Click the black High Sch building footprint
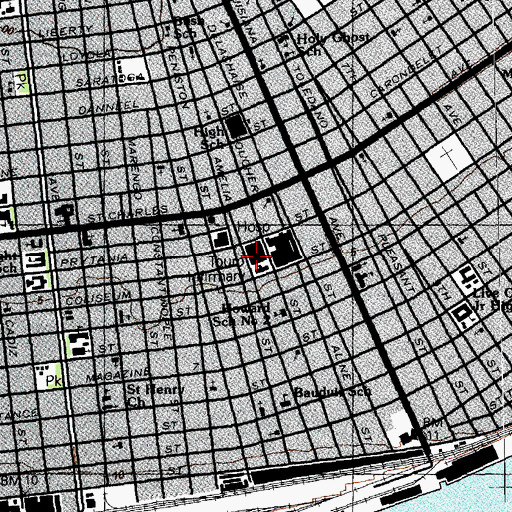Image resolution: width=512 pixels, height=512 pixels. (x=237, y=126)
